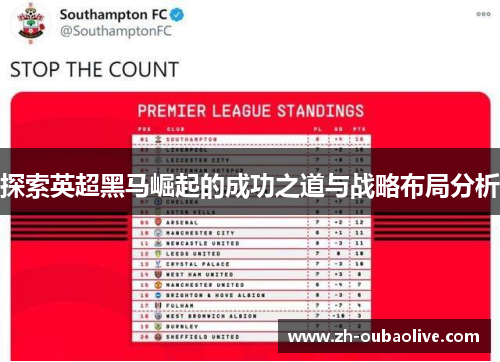Click the Chinese headline banner text
This screenshot has height=362, width=500.
coord(250,186)
